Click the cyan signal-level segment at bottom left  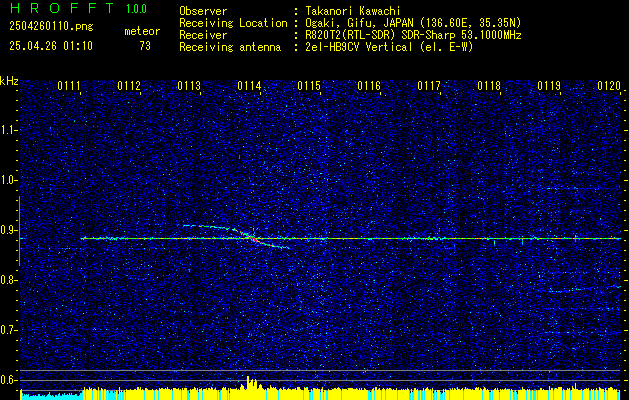tap(51, 395)
